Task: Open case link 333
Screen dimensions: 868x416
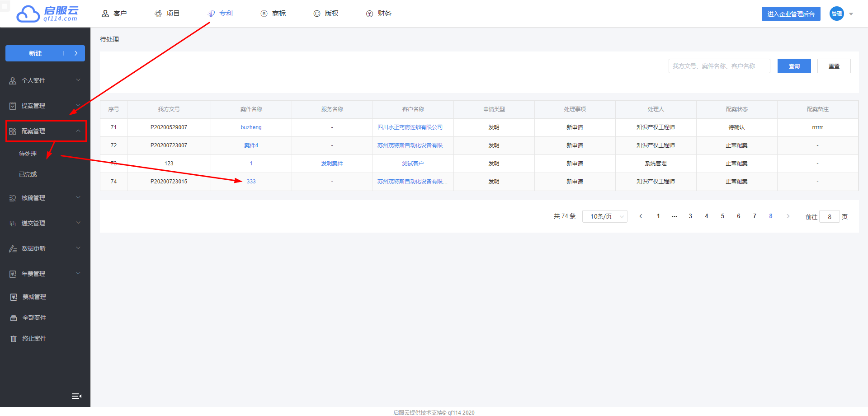Action: pos(251,182)
